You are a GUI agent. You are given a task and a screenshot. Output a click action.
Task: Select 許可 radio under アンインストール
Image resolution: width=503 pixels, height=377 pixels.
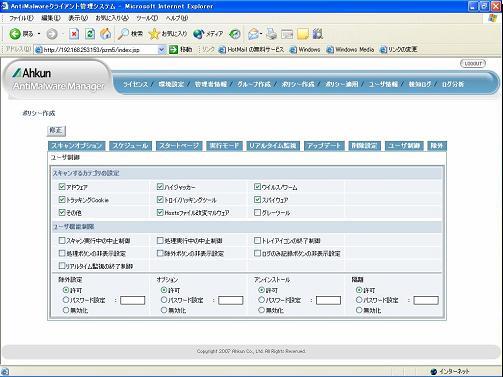tap(262, 290)
